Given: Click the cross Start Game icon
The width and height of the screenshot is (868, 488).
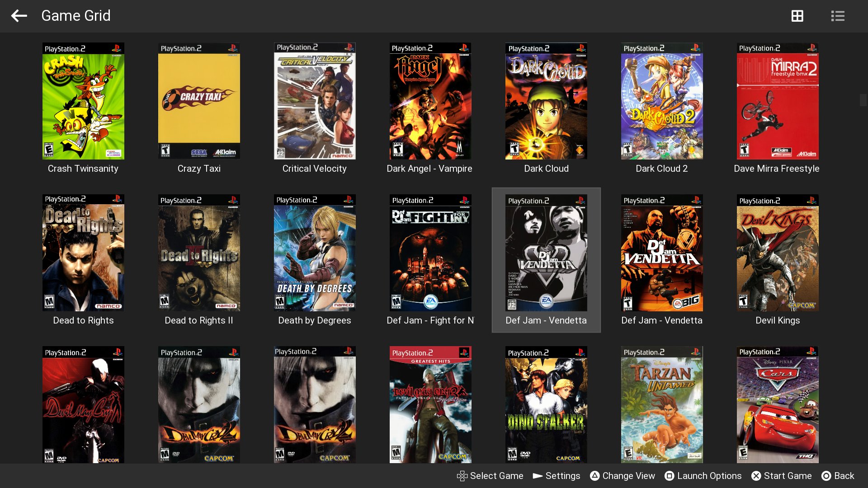Looking at the screenshot, I should pos(756,476).
